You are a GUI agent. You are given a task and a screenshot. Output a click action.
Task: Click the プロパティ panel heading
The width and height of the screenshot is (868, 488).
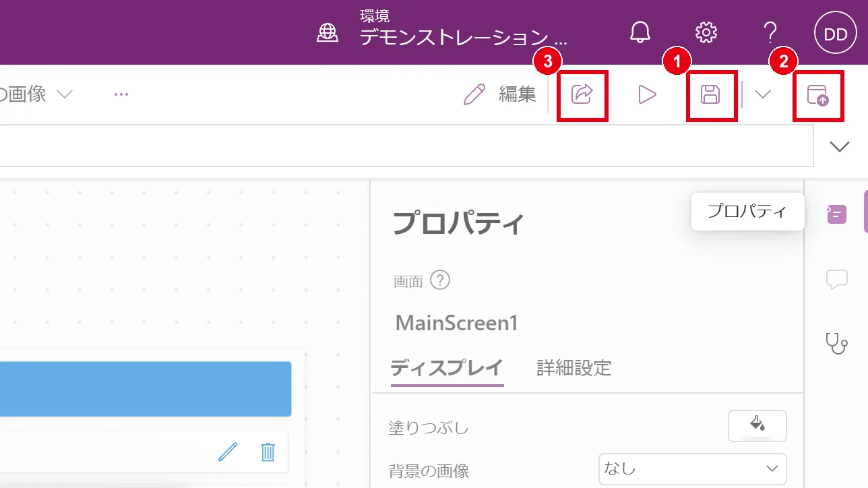[458, 223]
